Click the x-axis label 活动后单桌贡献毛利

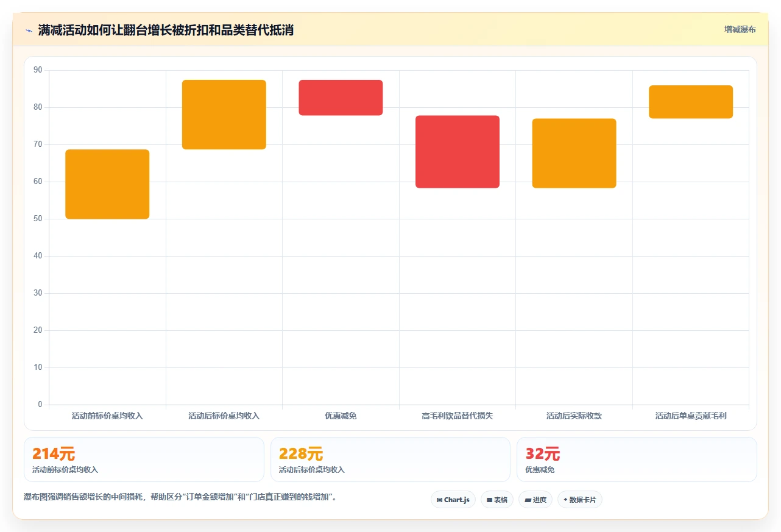(x=691, y=416)
